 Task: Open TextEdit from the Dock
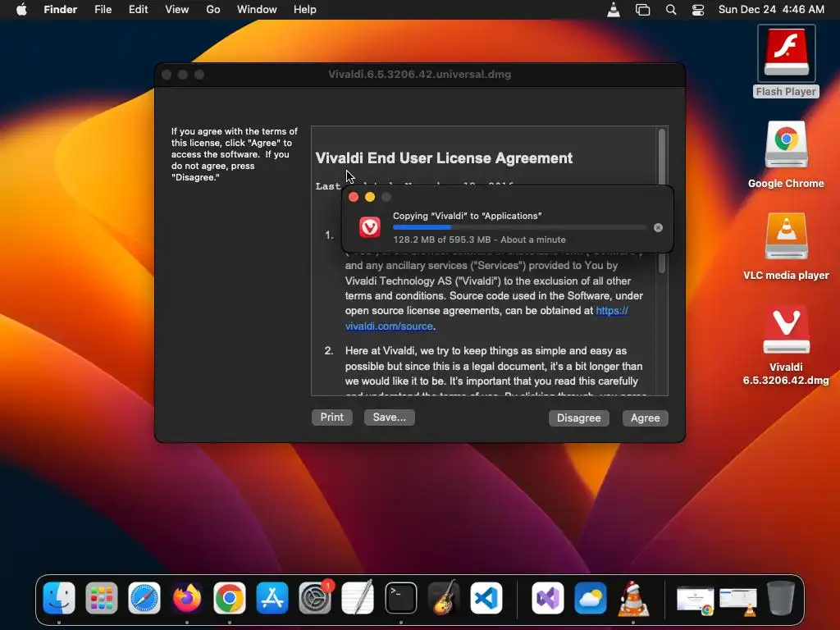click(358, 598)
